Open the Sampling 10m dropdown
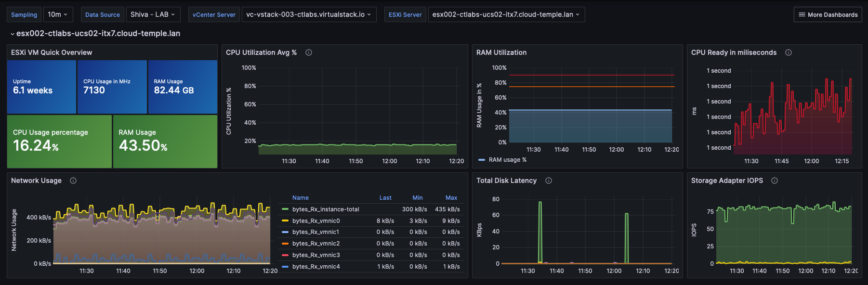Viewport: 868px width, 285px height. click(x=58, y=14)
